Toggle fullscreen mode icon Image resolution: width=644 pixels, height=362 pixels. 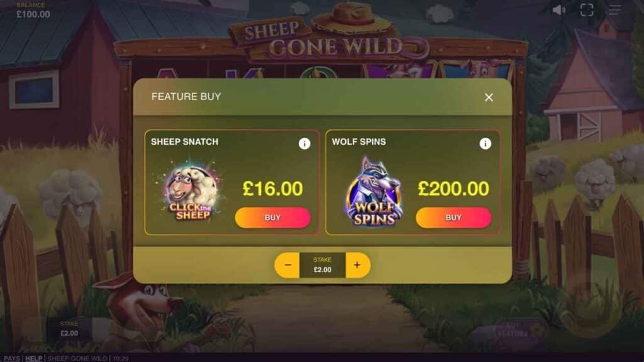click(587, 10)
